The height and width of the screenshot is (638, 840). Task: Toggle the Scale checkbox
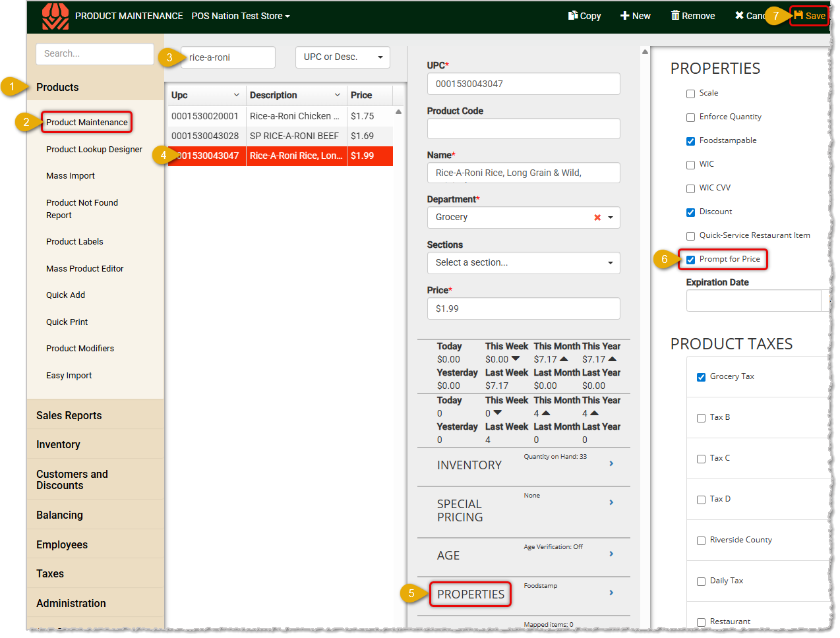point(690,94)
